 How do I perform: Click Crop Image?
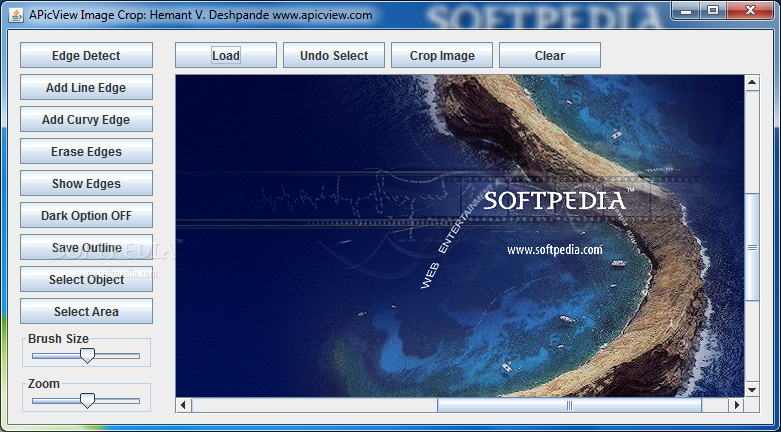(x=442, y=55)
